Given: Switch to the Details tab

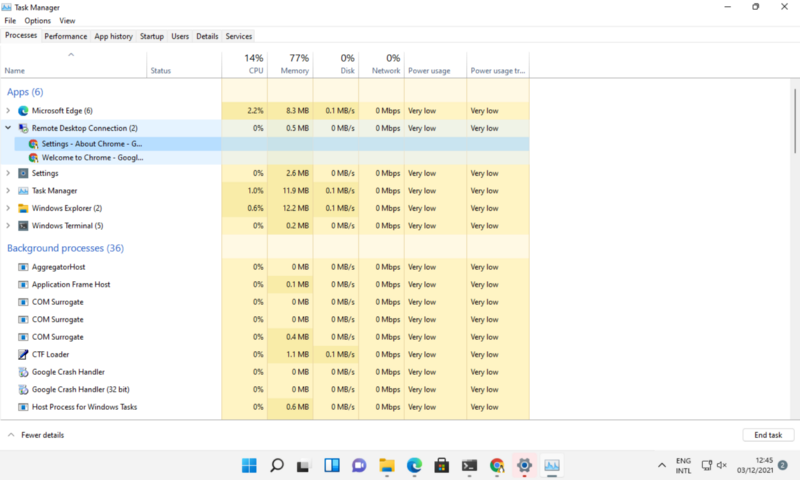Looking at the screenshot, I should tap(207, 36).
